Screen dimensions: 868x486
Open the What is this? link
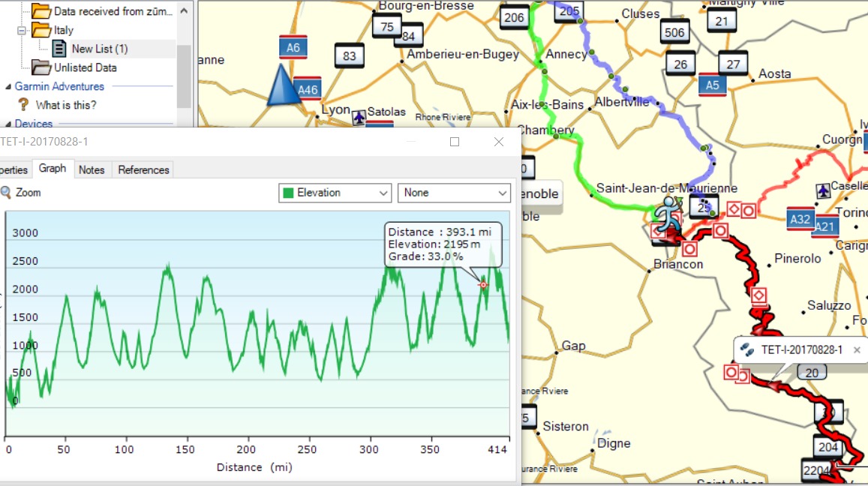click(x=66, y=104)
